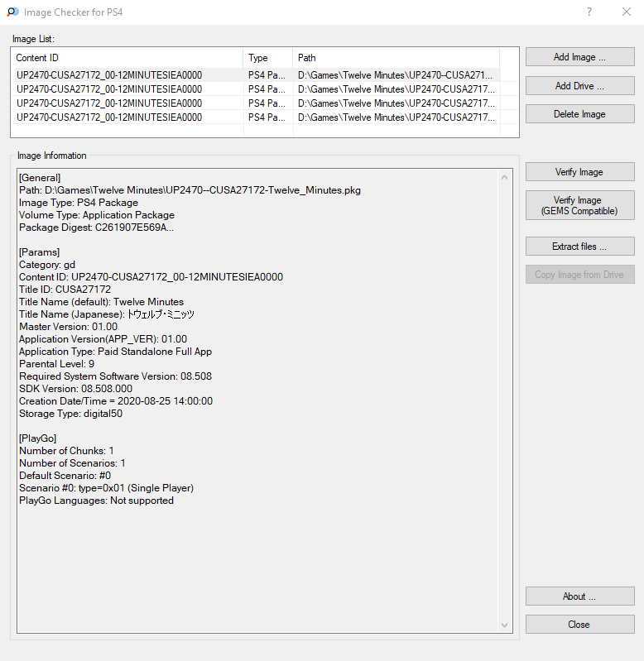644x661 pixels.
Task: Click Category: gd line
Action: pos(47,265)
